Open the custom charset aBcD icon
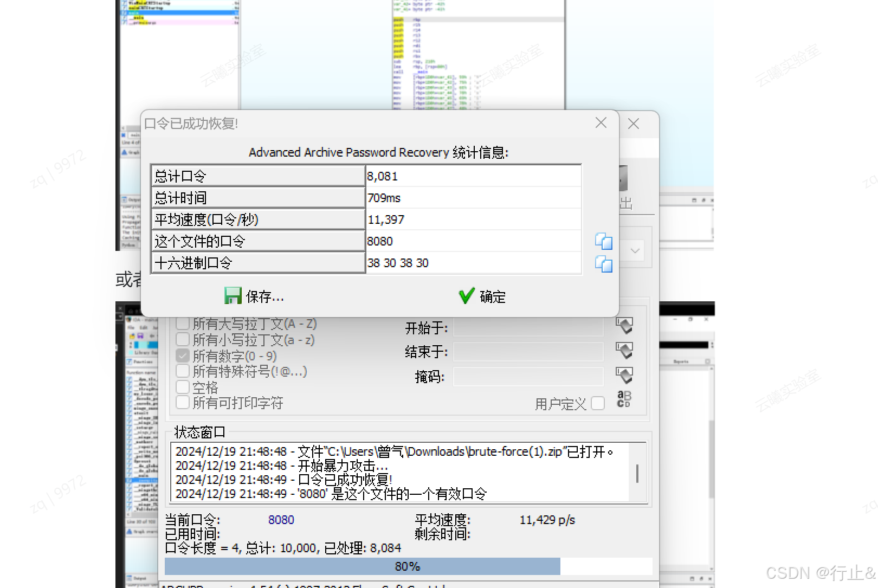 pos(624,399)
